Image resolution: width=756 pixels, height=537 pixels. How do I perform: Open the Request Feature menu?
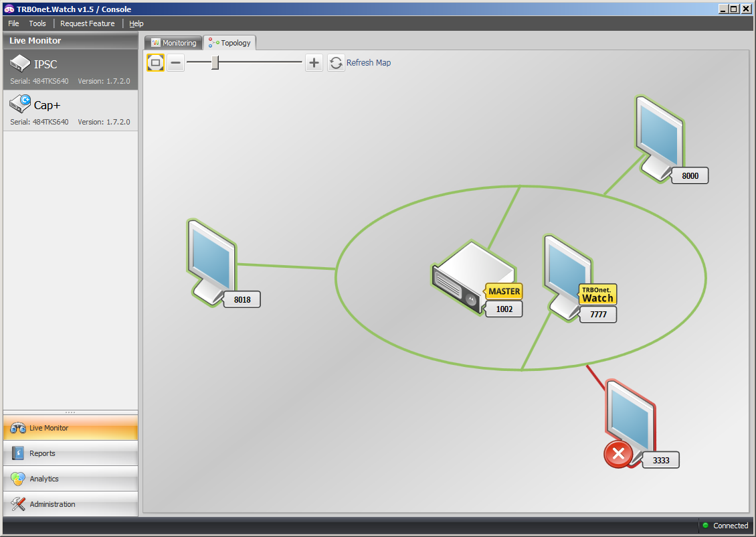[87, 23]
